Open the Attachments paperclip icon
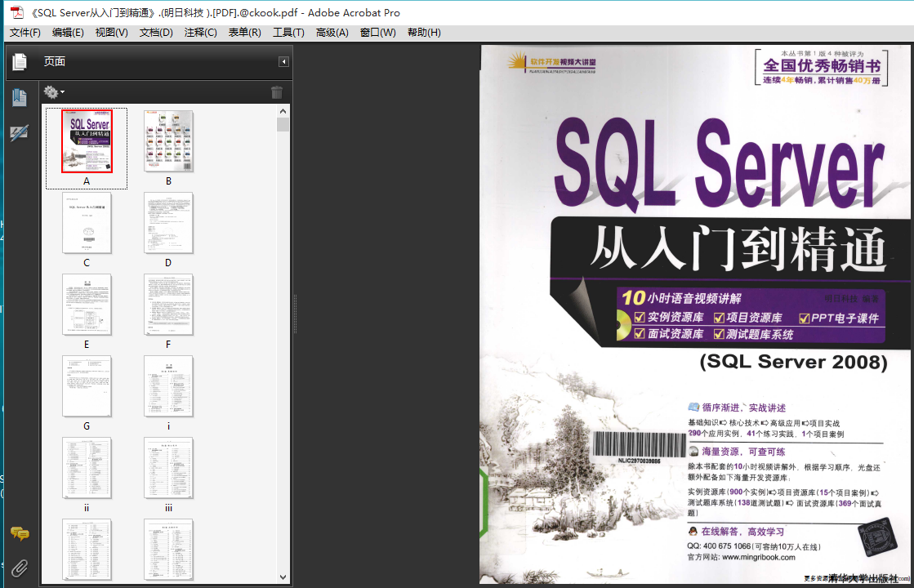 click(20, 568)
